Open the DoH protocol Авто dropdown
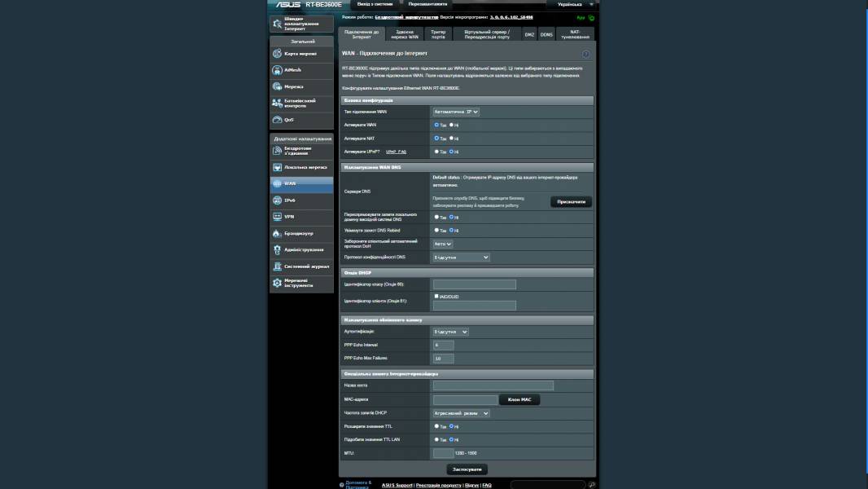Image resolution: width=868 pixels, height=489 pixels. 442,244
